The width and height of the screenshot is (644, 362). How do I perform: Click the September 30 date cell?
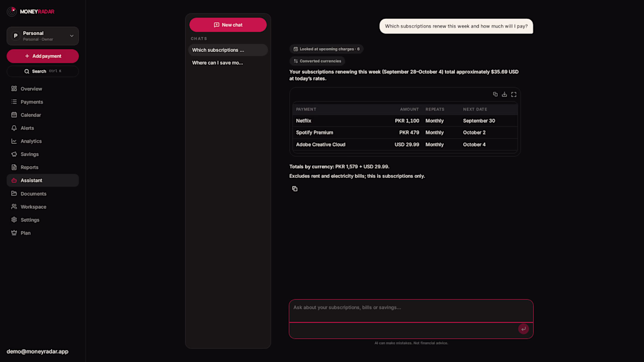(x=479, y=120)
